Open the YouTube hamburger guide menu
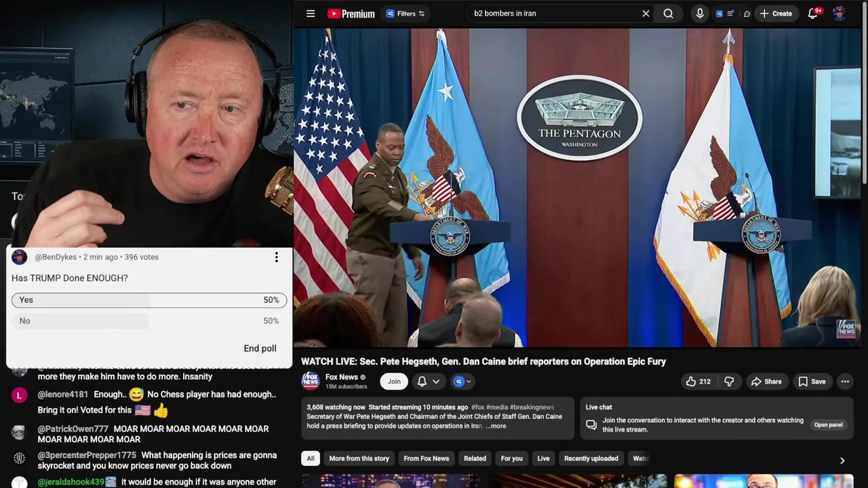868x488 pixels. click(311, 14)
